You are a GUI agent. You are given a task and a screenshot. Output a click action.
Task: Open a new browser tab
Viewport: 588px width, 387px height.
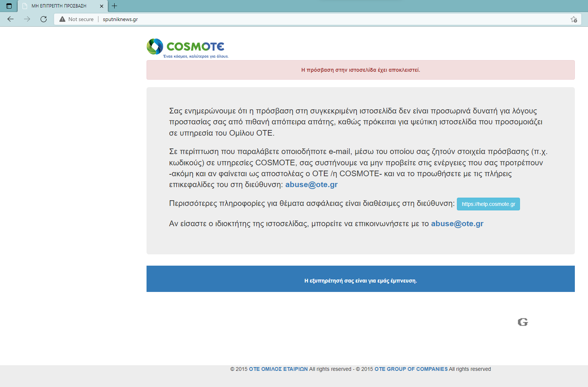[x=115, y=6]
